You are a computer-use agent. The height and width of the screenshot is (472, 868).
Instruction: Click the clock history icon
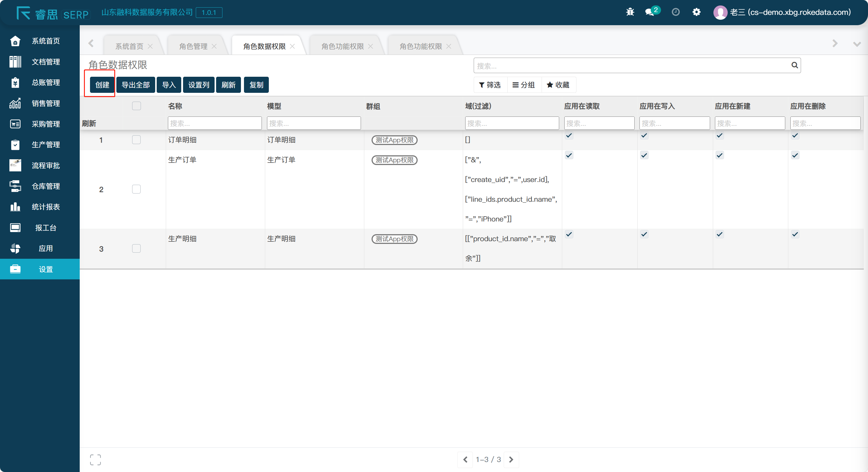(675, 12)
